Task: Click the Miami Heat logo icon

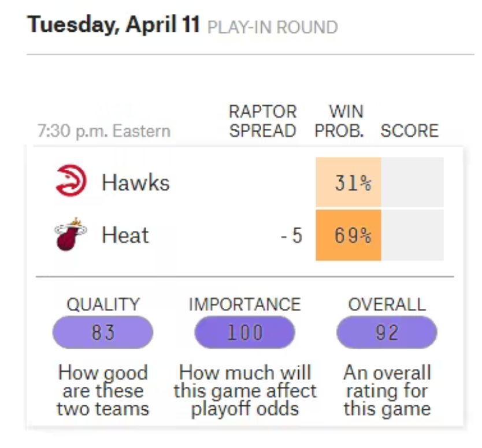Action: 71,234
